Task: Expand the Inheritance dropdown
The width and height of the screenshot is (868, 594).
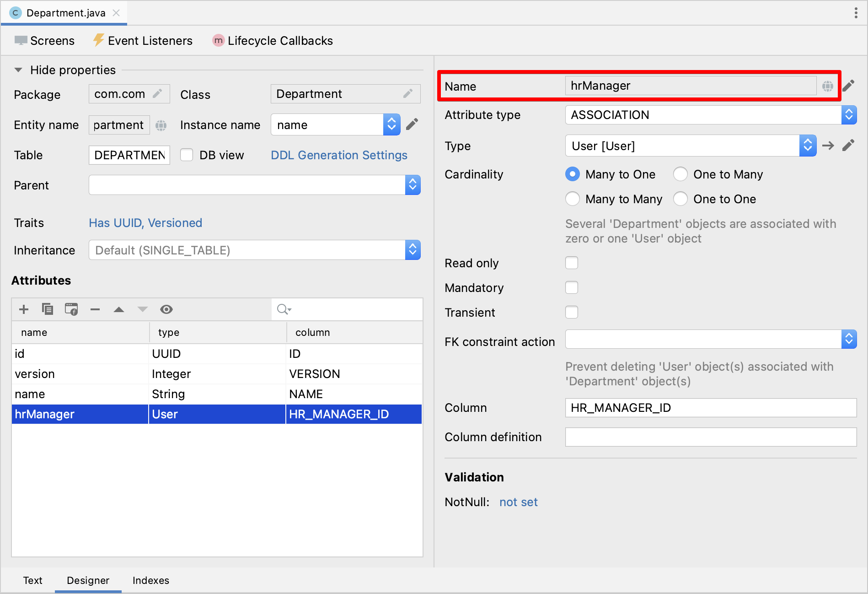Action: click(413, 250)
